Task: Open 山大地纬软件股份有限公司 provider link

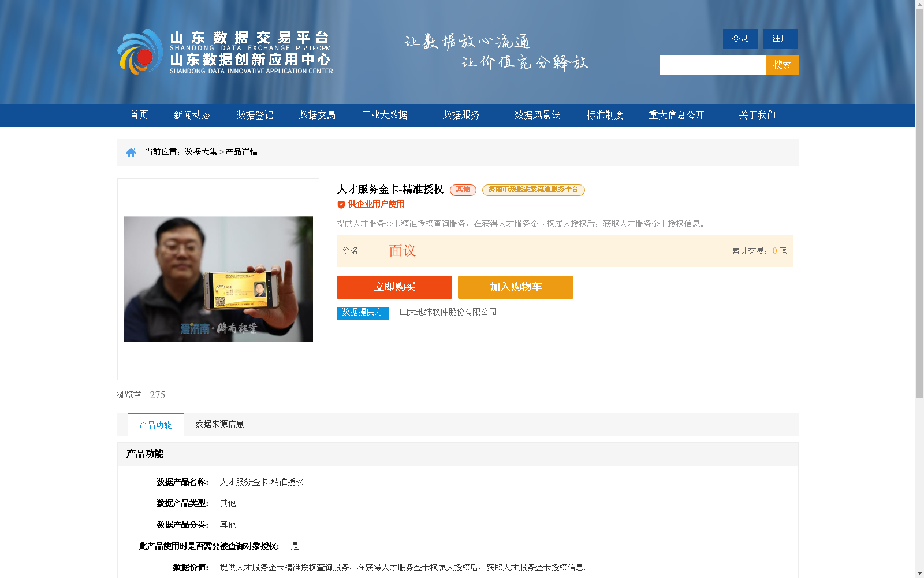Action: click(x=449, y=312)
